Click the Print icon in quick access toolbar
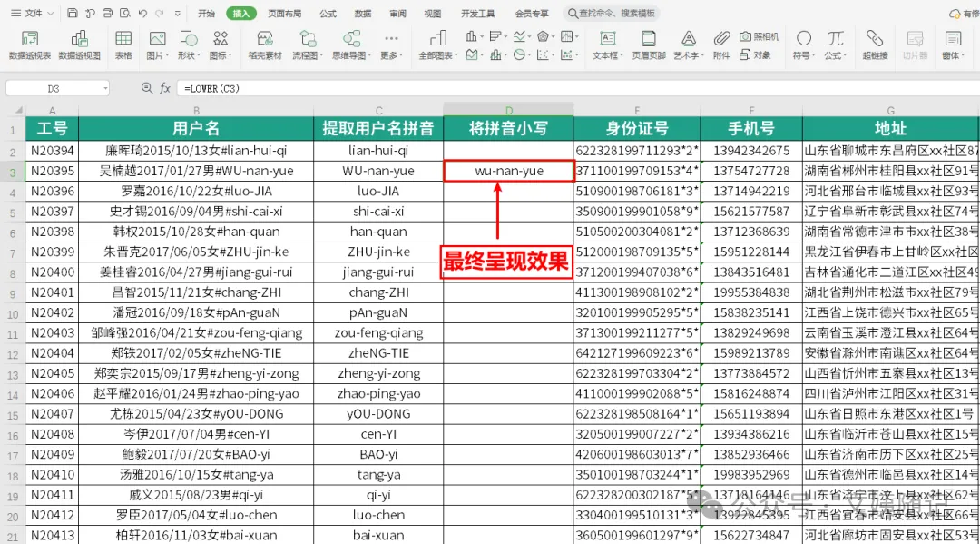The image size is (980, 544). (107, 13)
